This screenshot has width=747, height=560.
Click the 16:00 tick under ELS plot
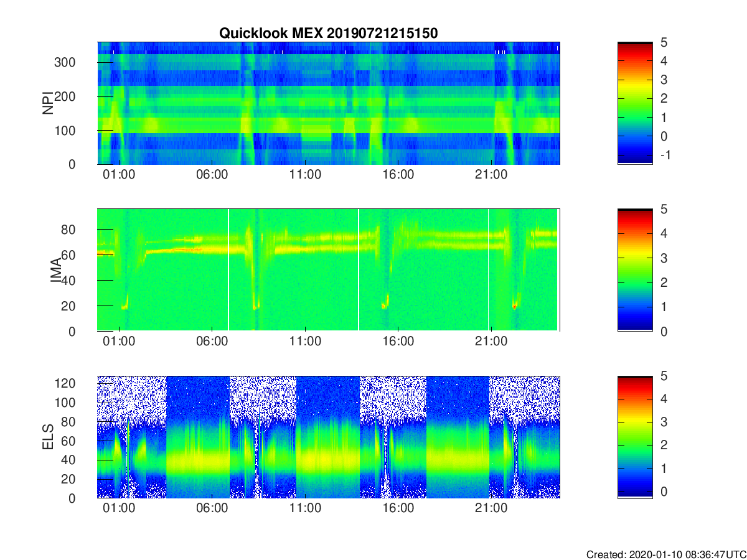(398, 508)
